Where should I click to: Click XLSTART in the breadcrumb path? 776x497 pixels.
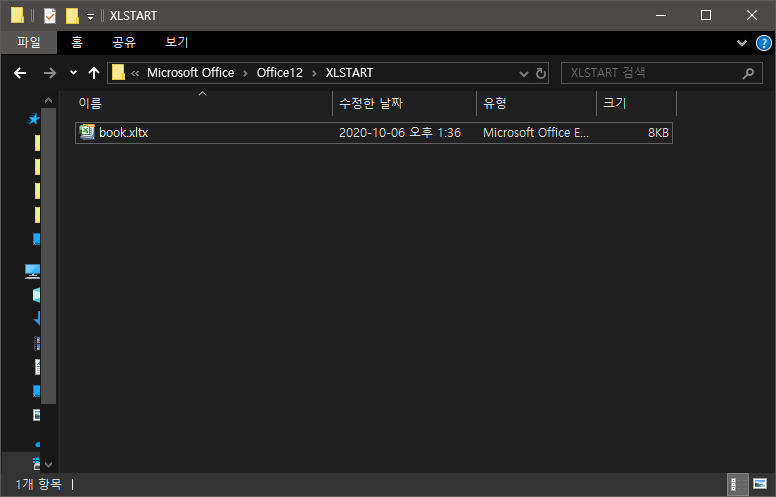(x=349, y=73)
